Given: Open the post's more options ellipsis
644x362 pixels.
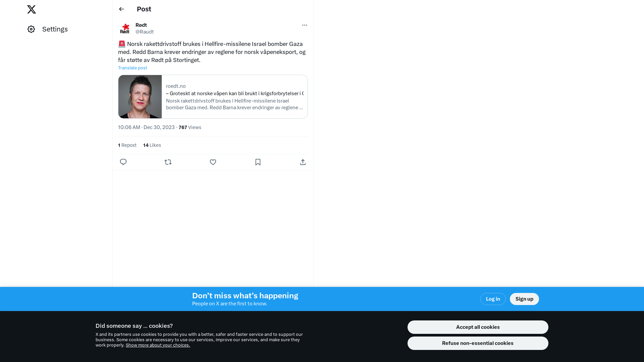Looking at the screenshot, I should pyautogui.click(x=305, y=25).
